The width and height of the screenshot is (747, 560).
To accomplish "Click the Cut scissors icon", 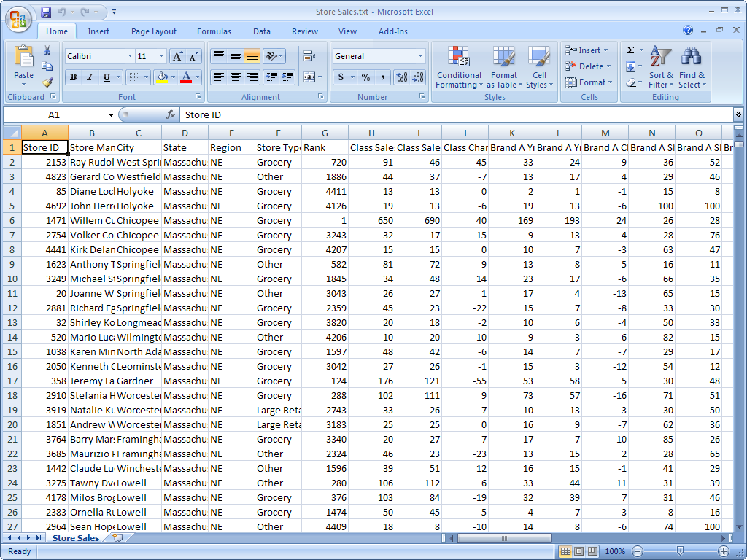I will [47, 50].
